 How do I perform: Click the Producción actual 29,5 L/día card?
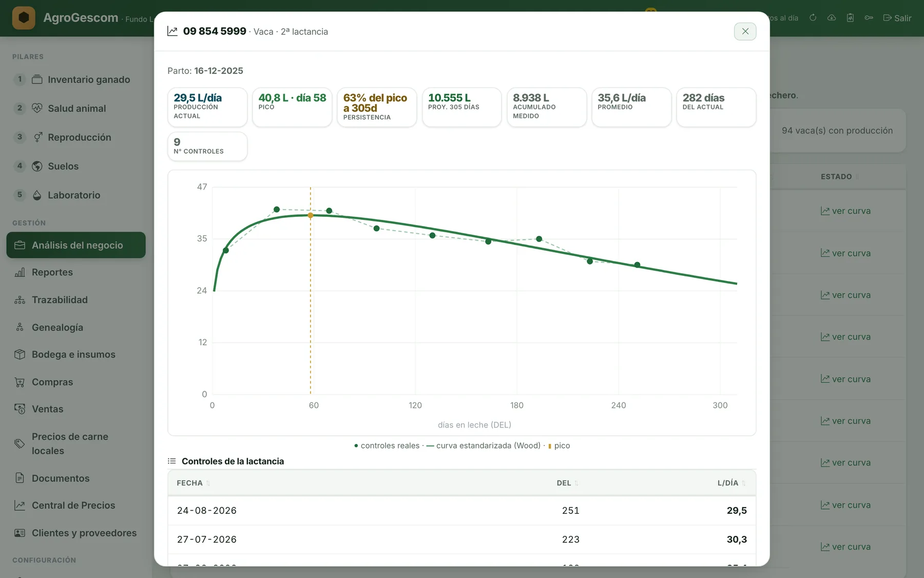point(207,107)
